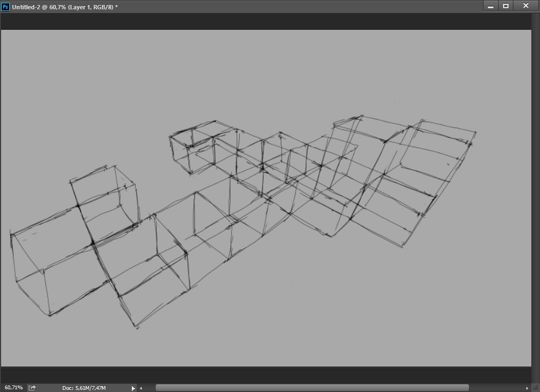Click the Photoshop Ps icon in title bar
This screenshot has width=540, height=392.
point(5,7)
